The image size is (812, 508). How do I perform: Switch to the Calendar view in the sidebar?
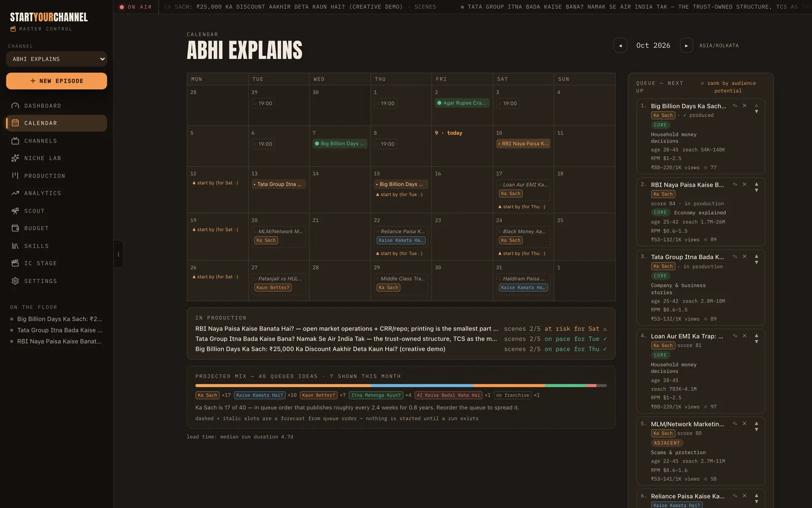point(56,123)
